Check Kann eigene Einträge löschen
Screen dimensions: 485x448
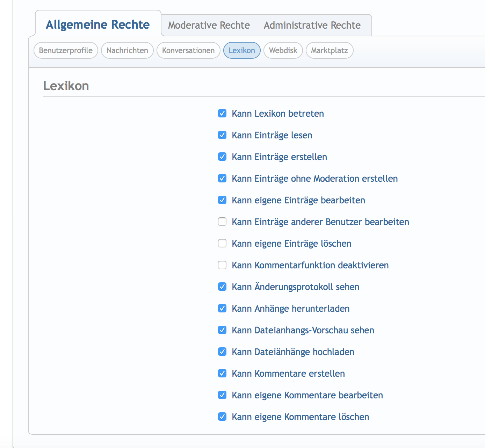(222, 243)
